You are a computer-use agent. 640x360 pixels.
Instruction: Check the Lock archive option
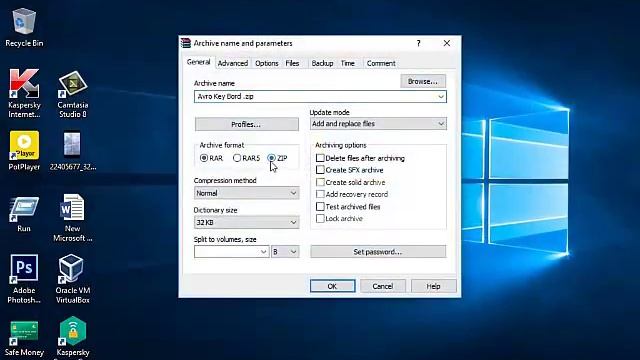point(320,218)
